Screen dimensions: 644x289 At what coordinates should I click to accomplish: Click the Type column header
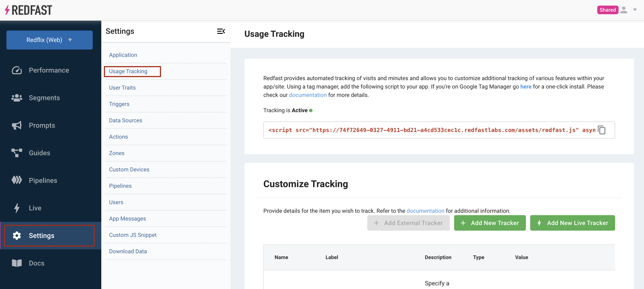(478, 257)
